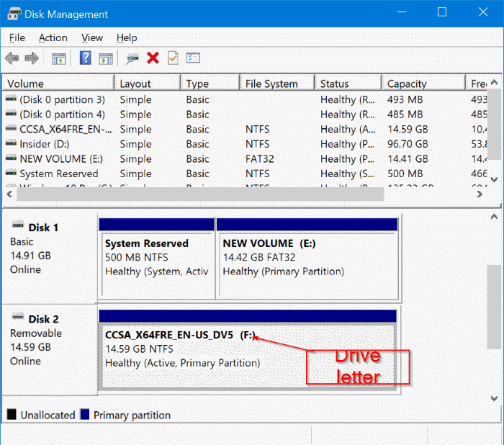Click drive icon beside Disk 0 partition 3

point(11,99)
